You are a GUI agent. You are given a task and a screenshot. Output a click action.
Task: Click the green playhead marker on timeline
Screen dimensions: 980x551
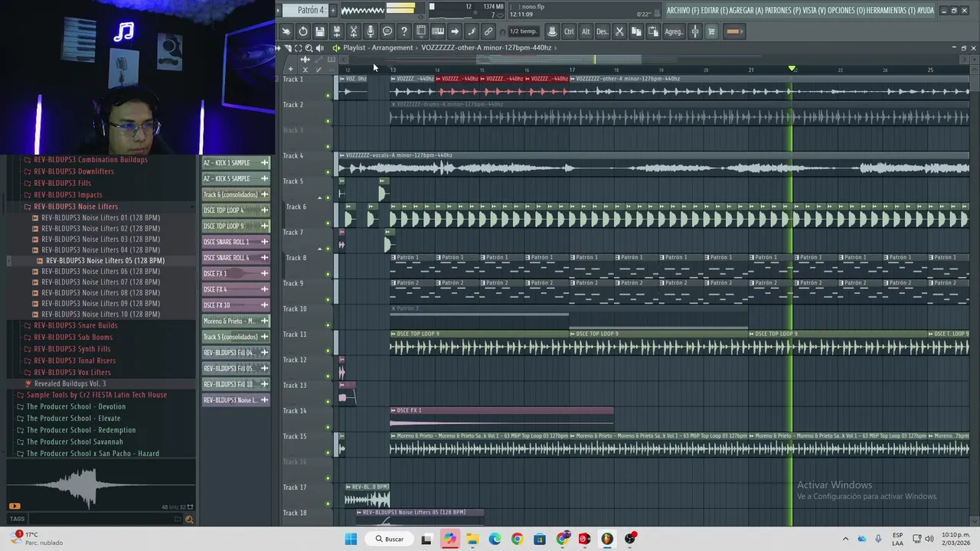click(x=792, y=69)
